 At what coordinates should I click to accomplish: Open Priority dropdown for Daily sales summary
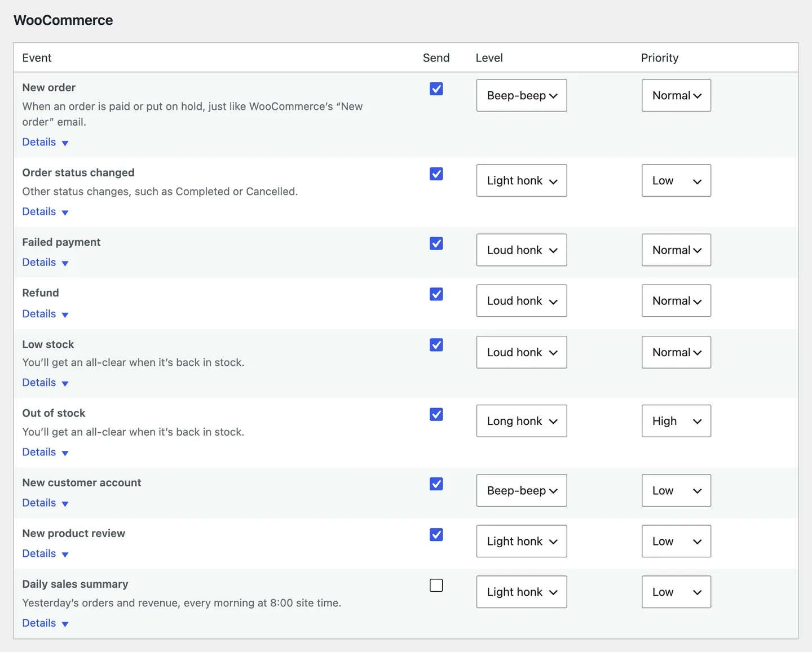pos(676,592)
